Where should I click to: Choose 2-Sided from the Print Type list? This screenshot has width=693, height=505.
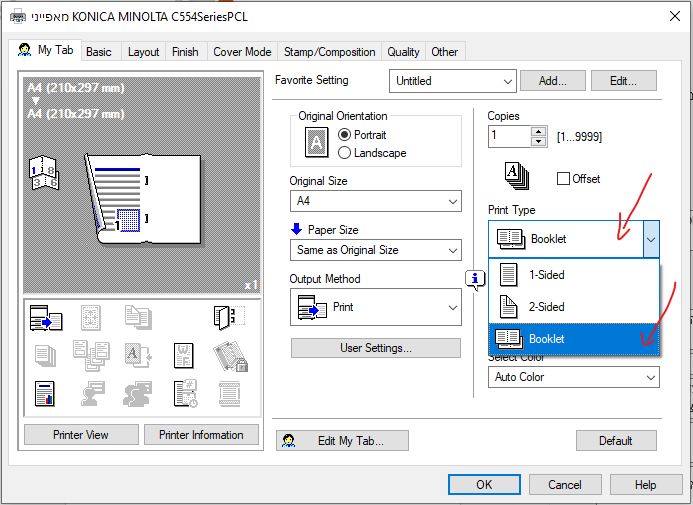coord(574,306)
